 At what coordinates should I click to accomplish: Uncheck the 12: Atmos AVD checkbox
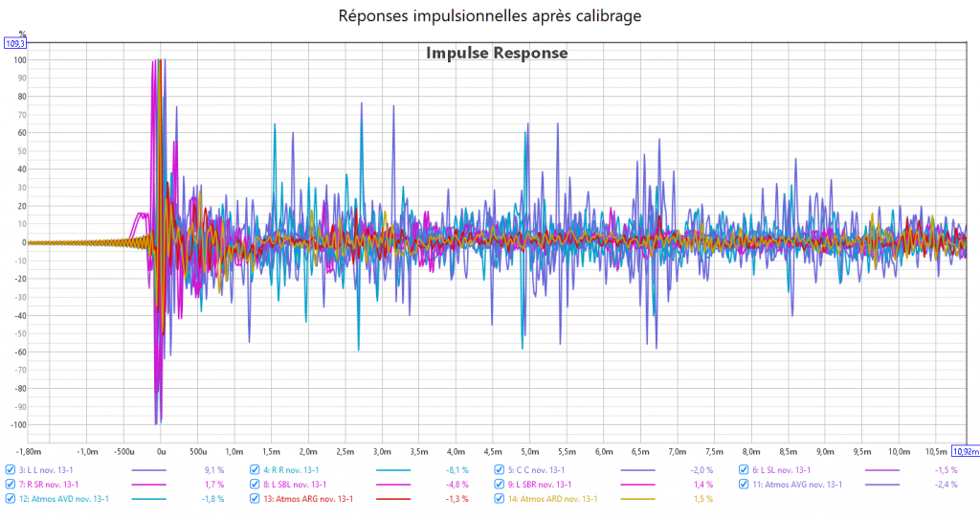pos(11,499)
